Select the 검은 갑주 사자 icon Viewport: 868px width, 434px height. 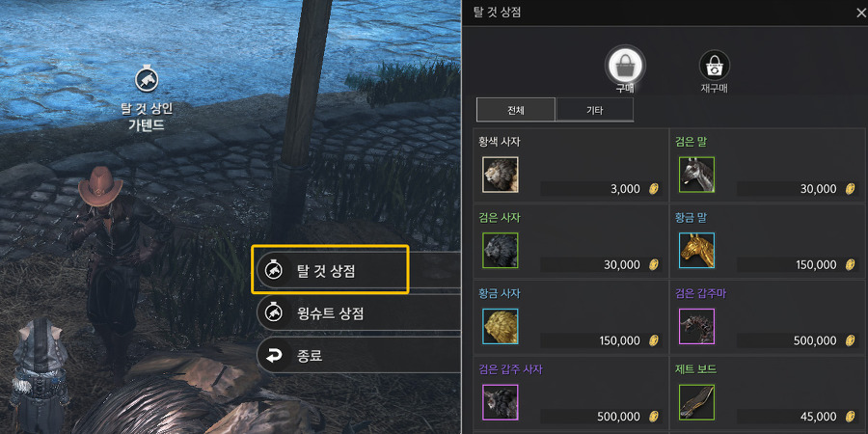tap(501, 402)
